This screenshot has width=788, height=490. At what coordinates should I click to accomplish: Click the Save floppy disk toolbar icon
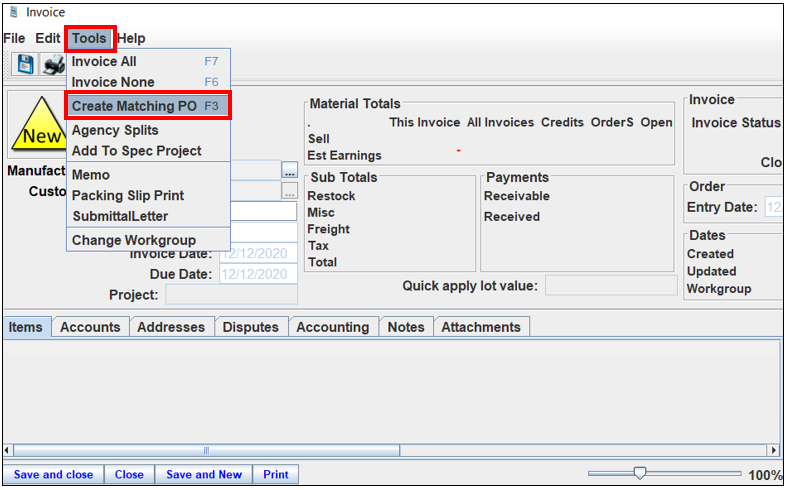click(25, 64)
